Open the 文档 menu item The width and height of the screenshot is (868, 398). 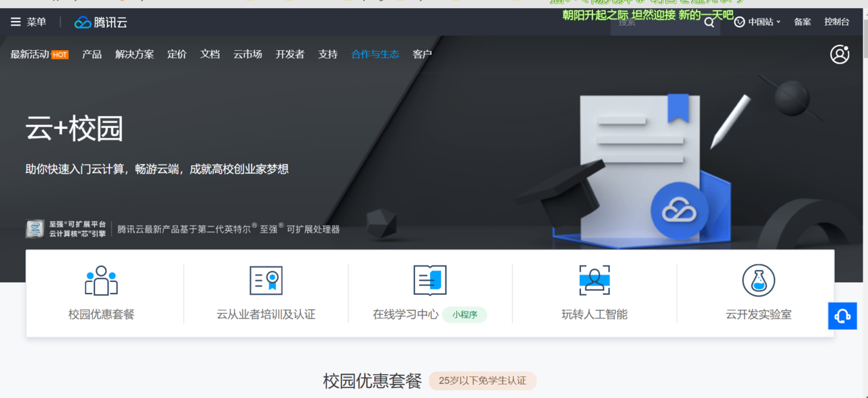(x=210, y=54)
